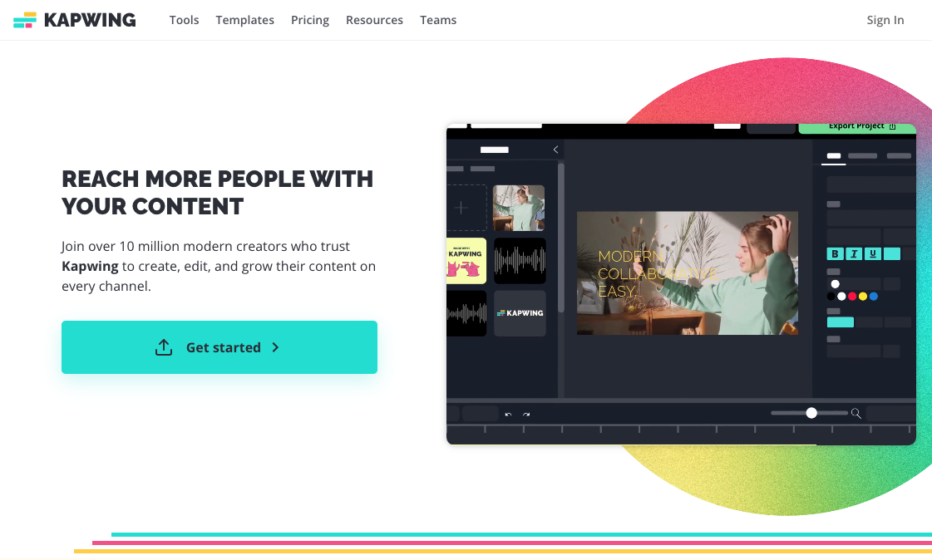The width and height of the screenshot is (932, 560).
Task: Click the upload icon on Get started
Action: [x=164, y=347]
